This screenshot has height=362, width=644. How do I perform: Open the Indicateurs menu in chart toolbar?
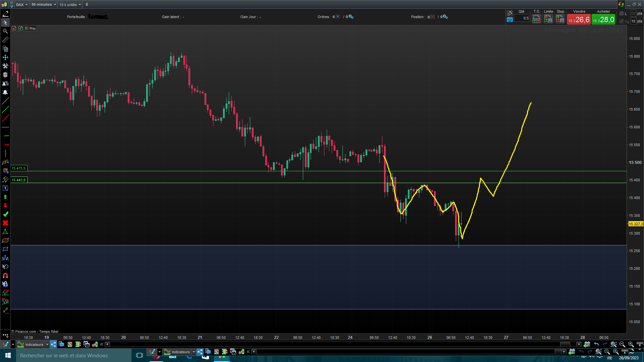coord(34,345)
